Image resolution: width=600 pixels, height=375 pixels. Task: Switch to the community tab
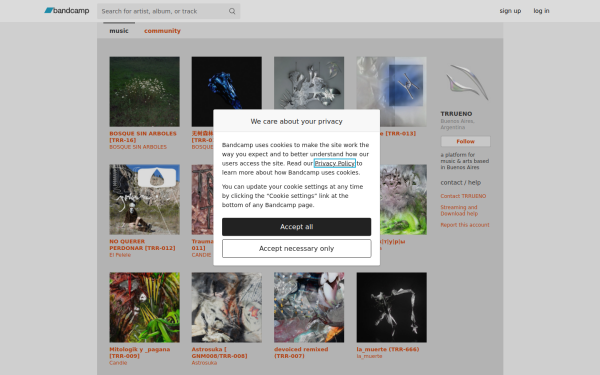[x=162, y=31]
